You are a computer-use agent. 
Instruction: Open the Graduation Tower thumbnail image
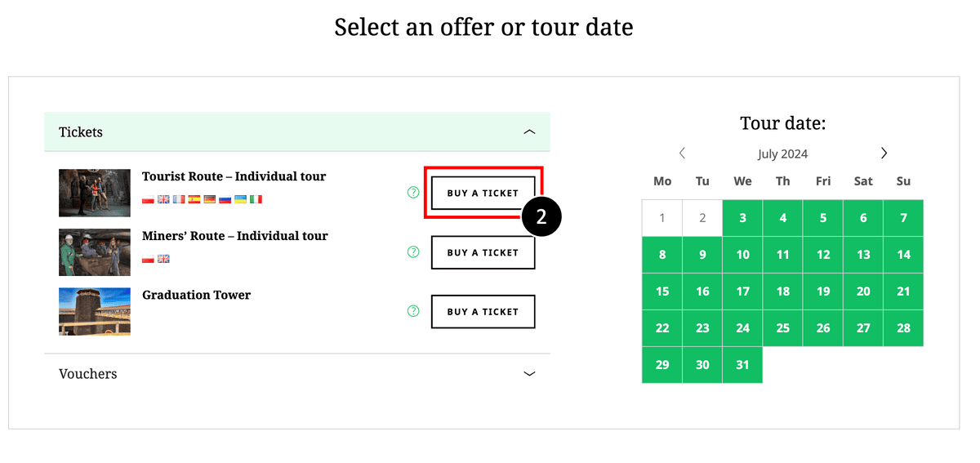(95, 311)
